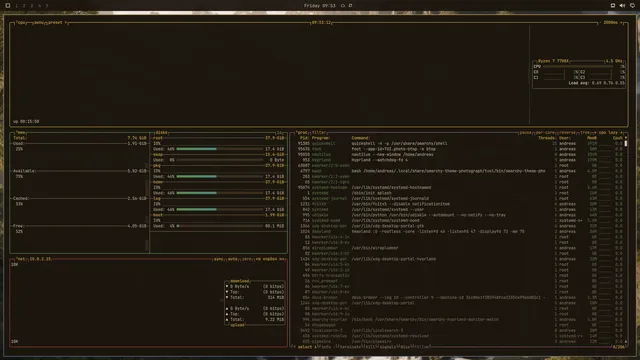Select the systemd-resolved process row

pyautogui.click(x=459, y=336)
